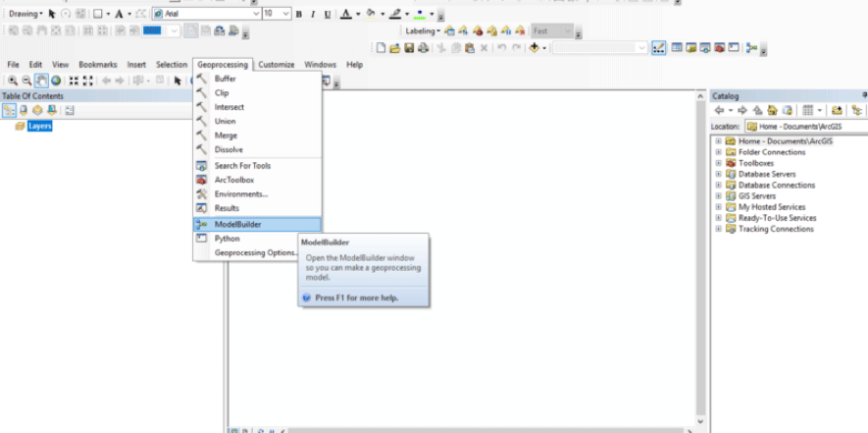Open the Drawing menu dropdown
This screenshot has width=868, height=433.
coord(26,14)
